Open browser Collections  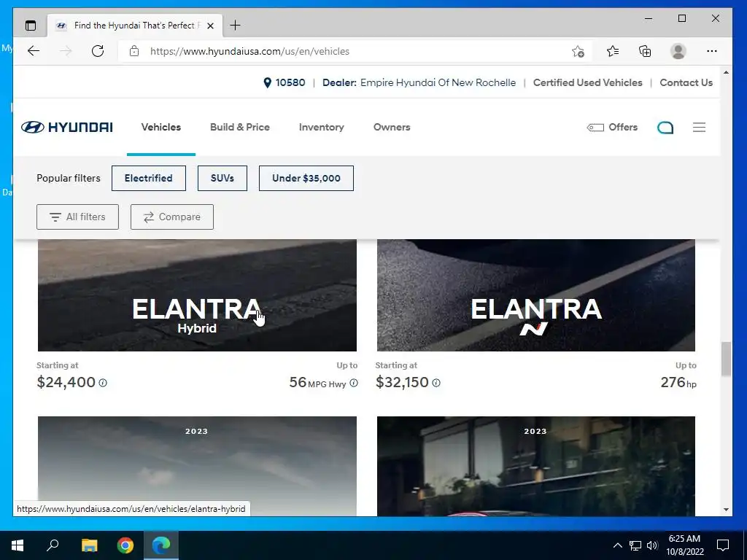645,51
